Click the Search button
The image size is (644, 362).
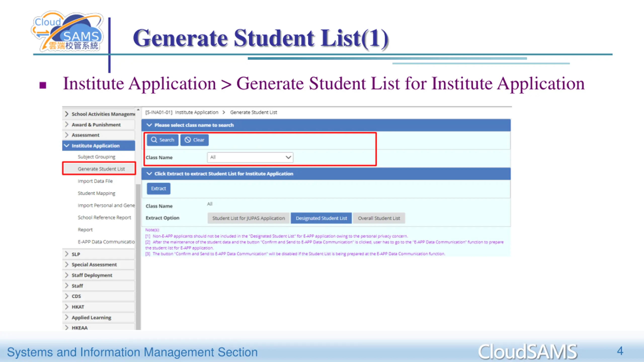163,140
